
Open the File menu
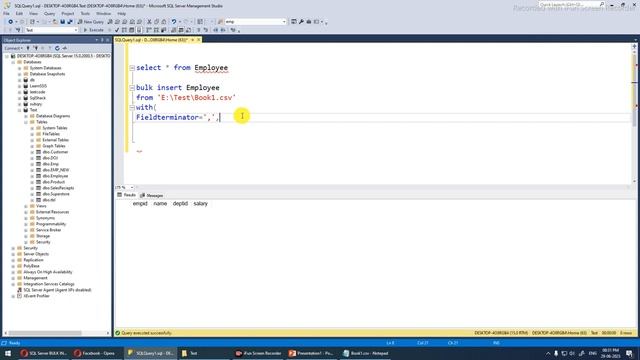point(6,13)
